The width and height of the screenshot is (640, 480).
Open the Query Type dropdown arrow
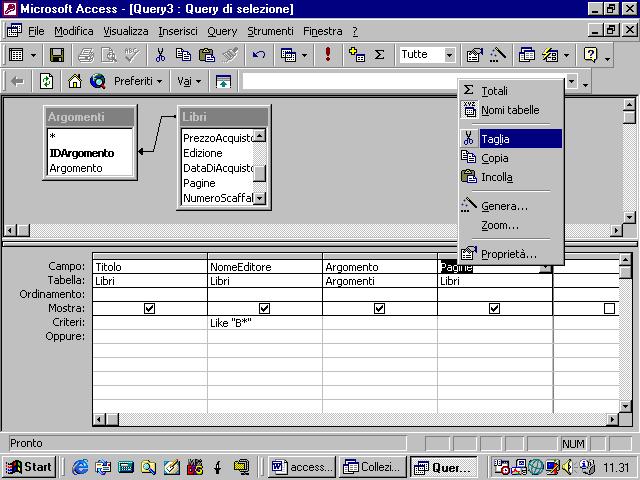(304, 55)
